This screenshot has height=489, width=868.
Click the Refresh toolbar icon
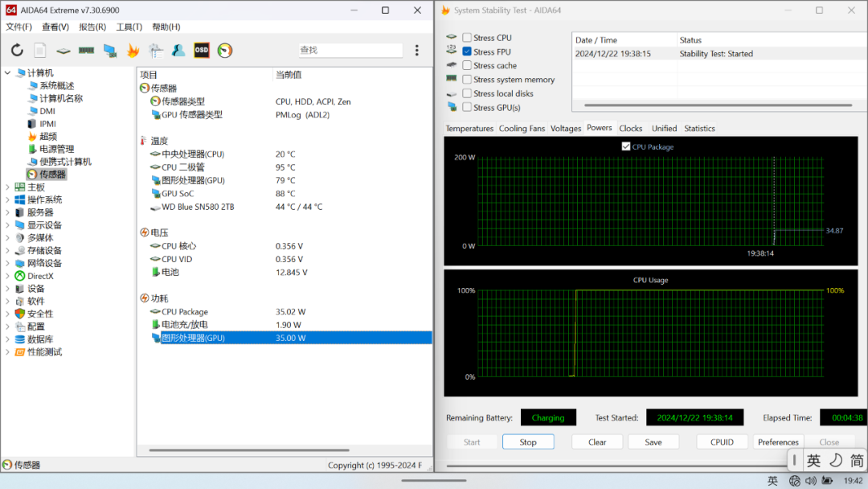(17, 50)
